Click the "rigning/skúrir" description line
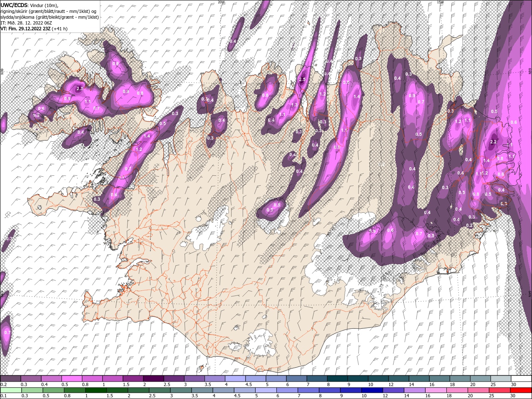The height and width of the screenshot is (399, 532). pyautogui.click(x=49, y=11)
